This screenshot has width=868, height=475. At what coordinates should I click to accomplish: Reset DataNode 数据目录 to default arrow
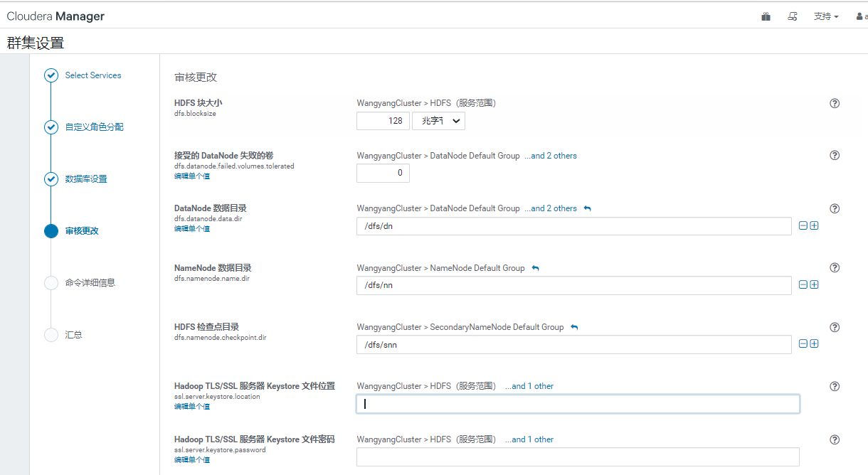(587, 208)
